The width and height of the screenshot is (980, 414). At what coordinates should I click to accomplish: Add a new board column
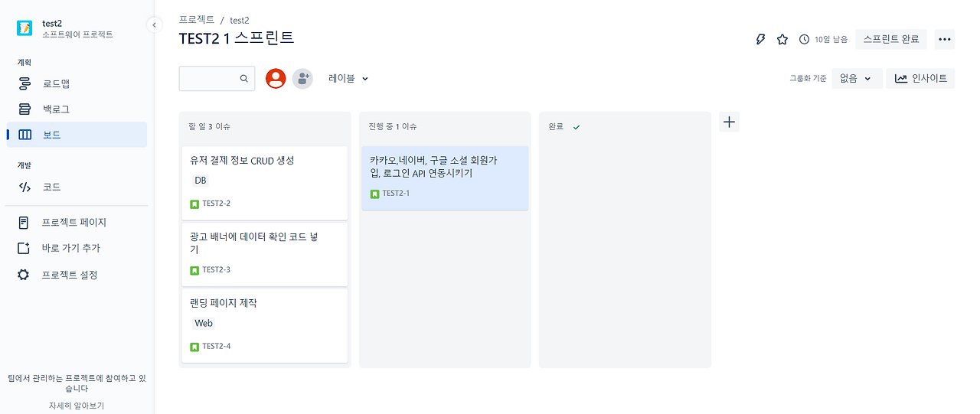tap(729, 122)
